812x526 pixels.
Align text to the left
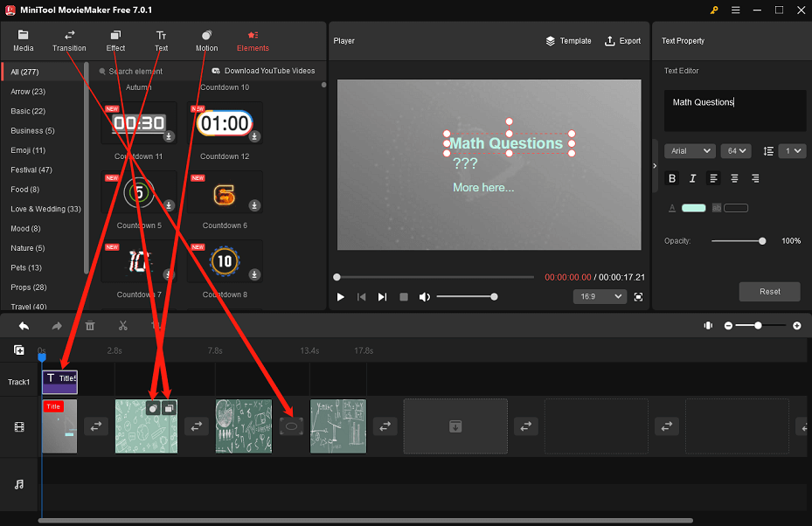coord(713,178)
